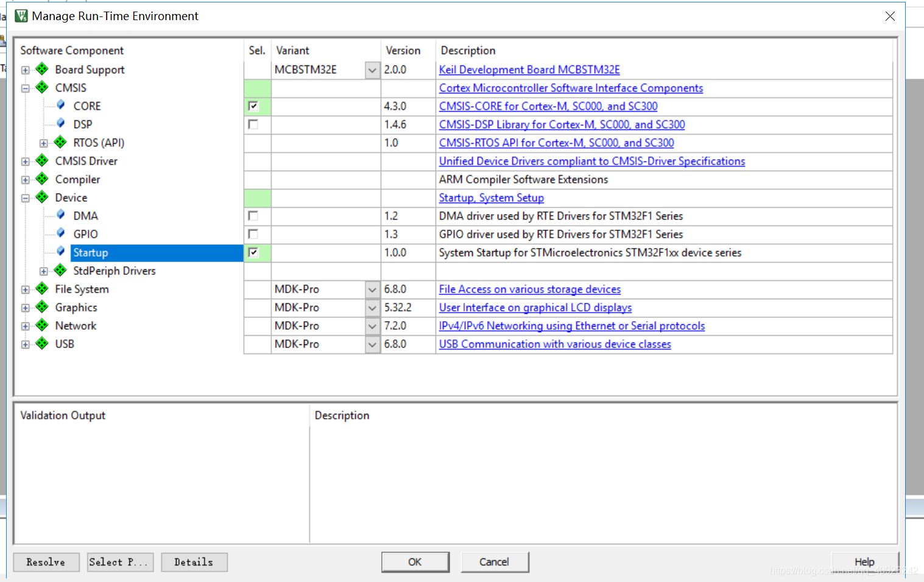Open the MCBSTM32E variant dropdown
The width and height of the screenshot is (924, 582).
pos(373,70)
